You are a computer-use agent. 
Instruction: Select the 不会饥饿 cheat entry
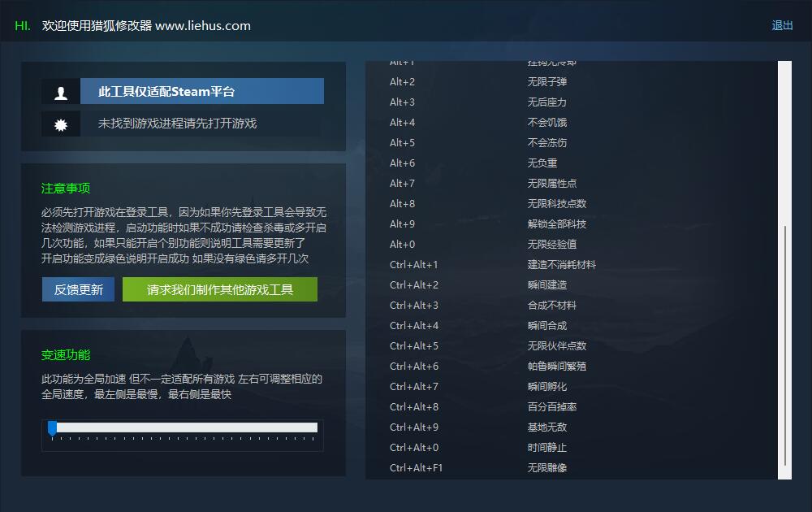coord(546,122)
